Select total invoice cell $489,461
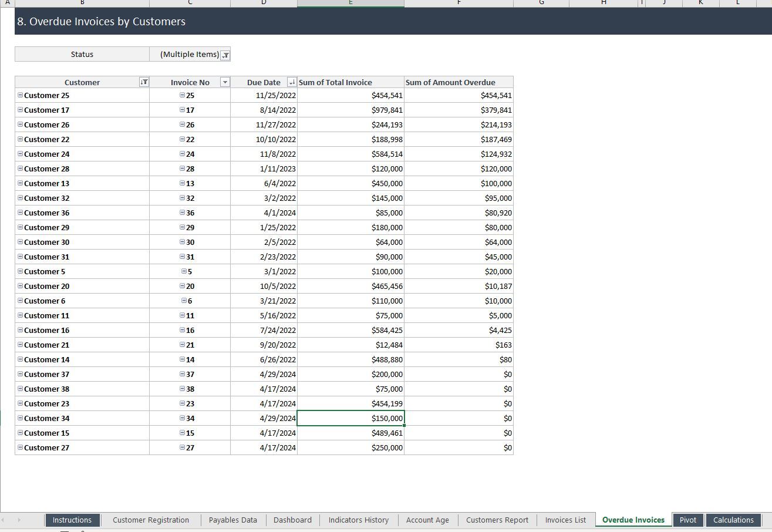Image resolution: width=772 pixels, height=532 pixels. [350, 433]
